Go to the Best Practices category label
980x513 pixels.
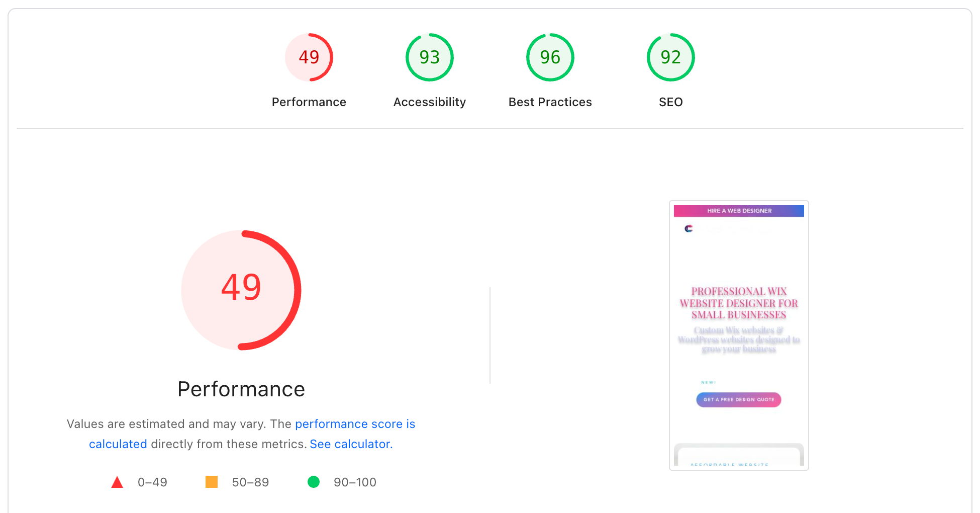coord(550,102)
